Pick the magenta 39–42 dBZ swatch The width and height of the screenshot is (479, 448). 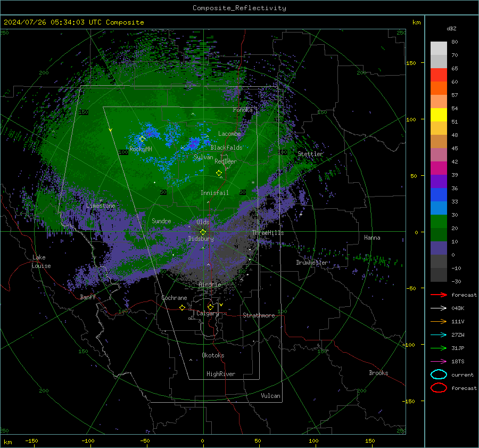tap(439, 168)
